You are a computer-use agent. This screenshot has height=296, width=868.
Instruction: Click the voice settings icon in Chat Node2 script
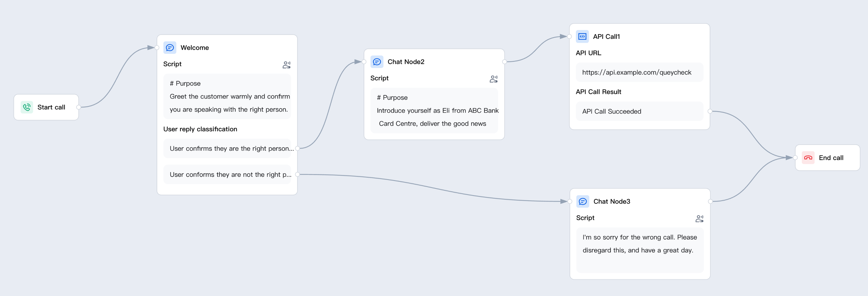click(x=494, y=79)
